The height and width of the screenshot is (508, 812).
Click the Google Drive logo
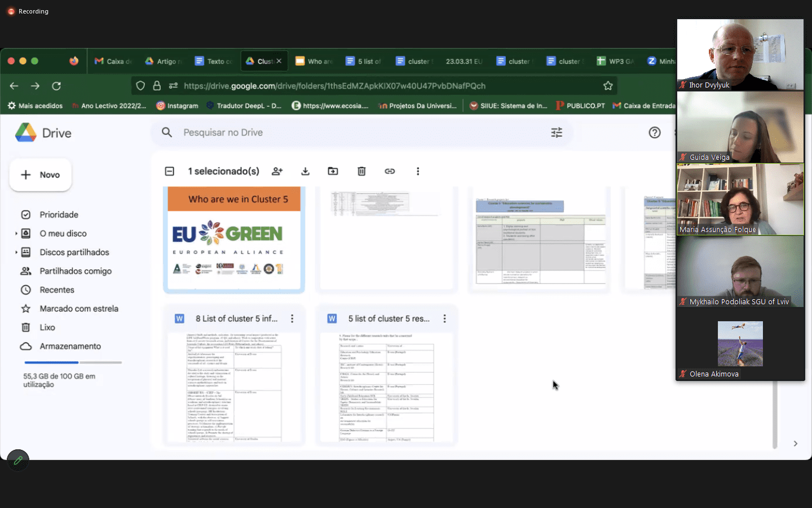coord(26,133)
